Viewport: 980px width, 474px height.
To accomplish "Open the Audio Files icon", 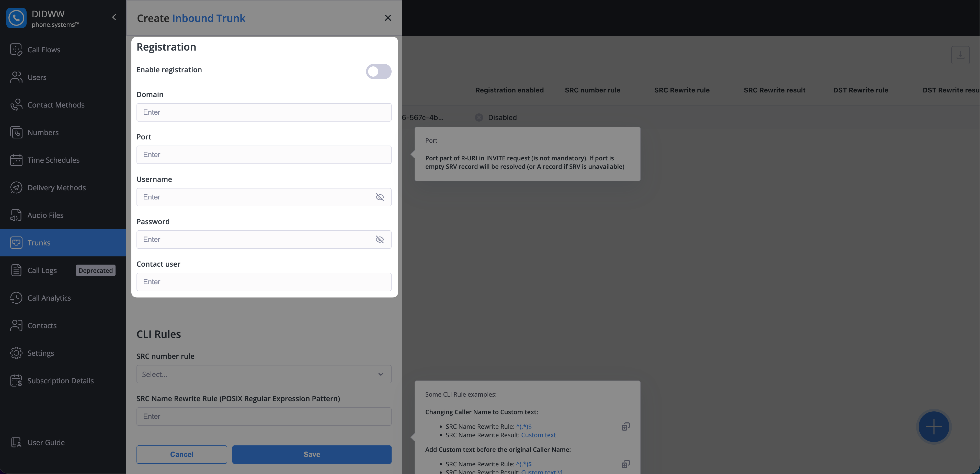I will (x=16, y=215).
